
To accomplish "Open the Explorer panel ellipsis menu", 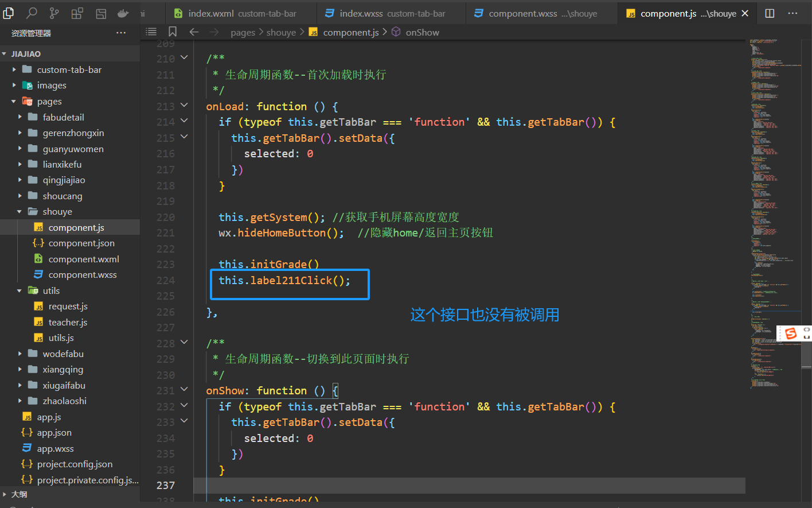I will [x=121, y=33].
